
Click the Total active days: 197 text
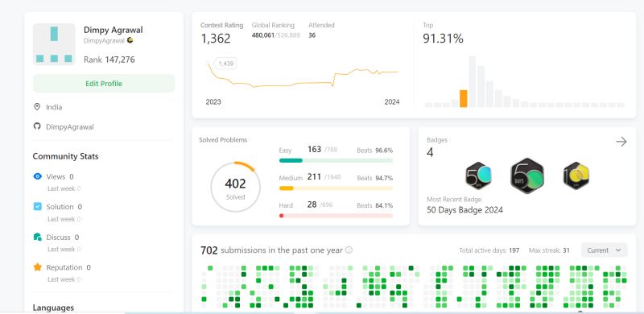tap(489, 250)
